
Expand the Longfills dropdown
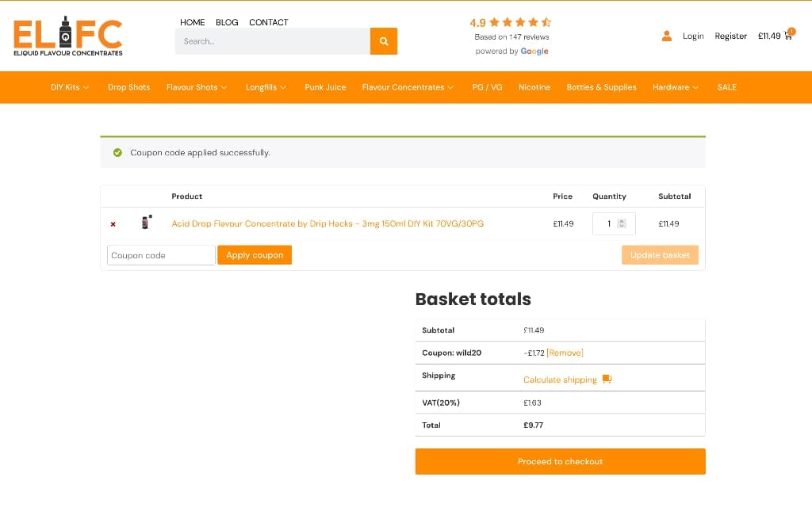(x=266, y=87)
